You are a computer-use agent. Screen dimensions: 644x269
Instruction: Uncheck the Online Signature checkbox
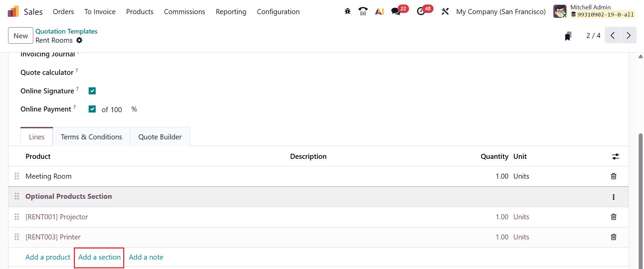coord(92,91)
